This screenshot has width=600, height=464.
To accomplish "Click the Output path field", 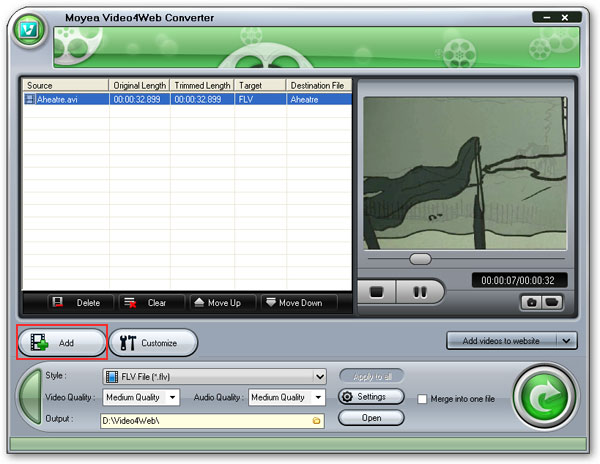I will coord(212,421).
